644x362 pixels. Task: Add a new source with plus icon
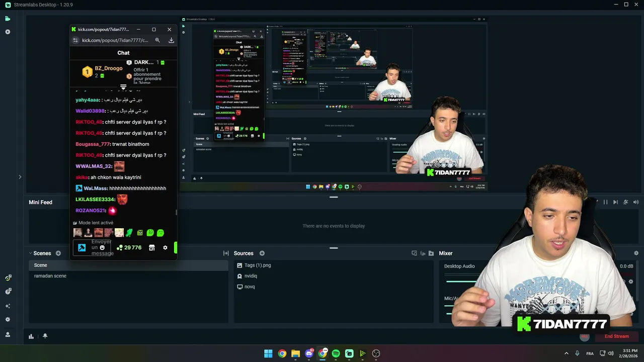point(262,253)
